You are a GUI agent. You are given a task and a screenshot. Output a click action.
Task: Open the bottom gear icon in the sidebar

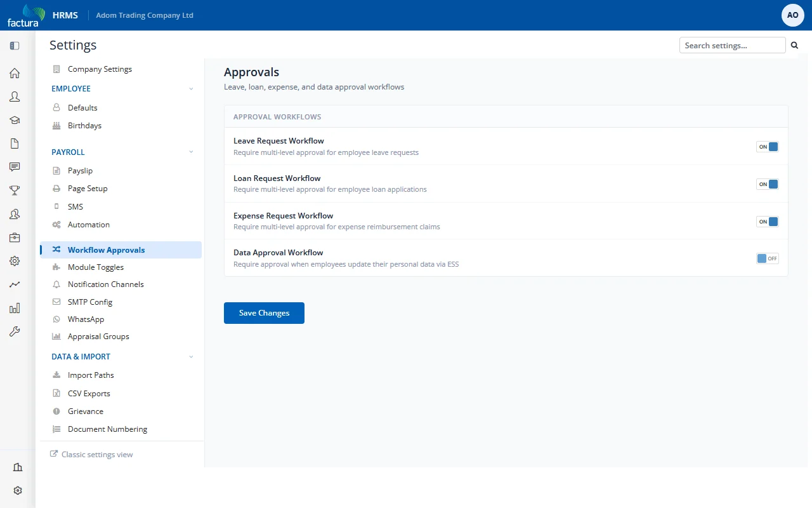click(x=18, y=490)
